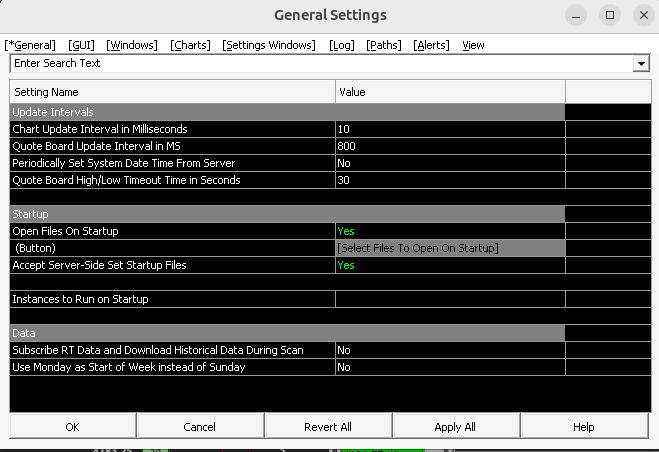Select Quote Board High/Low Timeout Time row

click(173, 180)
